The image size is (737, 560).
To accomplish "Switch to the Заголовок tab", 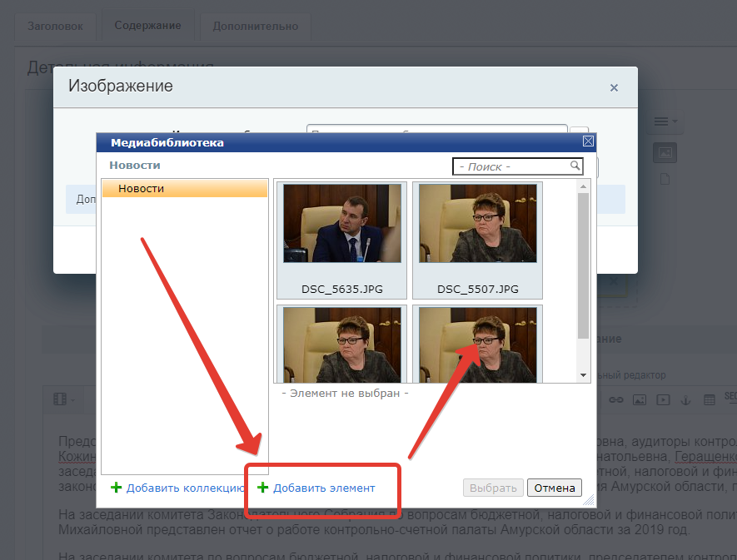I will coord(55,26).
